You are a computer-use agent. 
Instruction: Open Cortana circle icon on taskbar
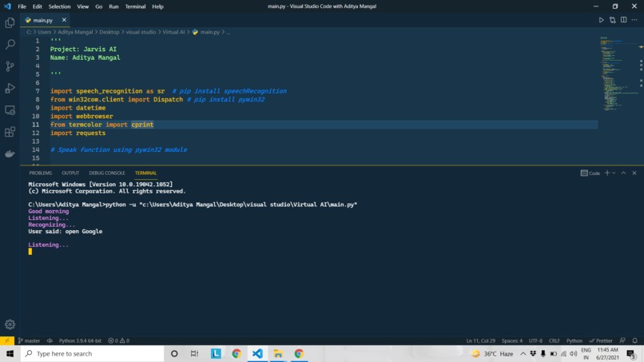pyautogui.click(x=174, y=353)
